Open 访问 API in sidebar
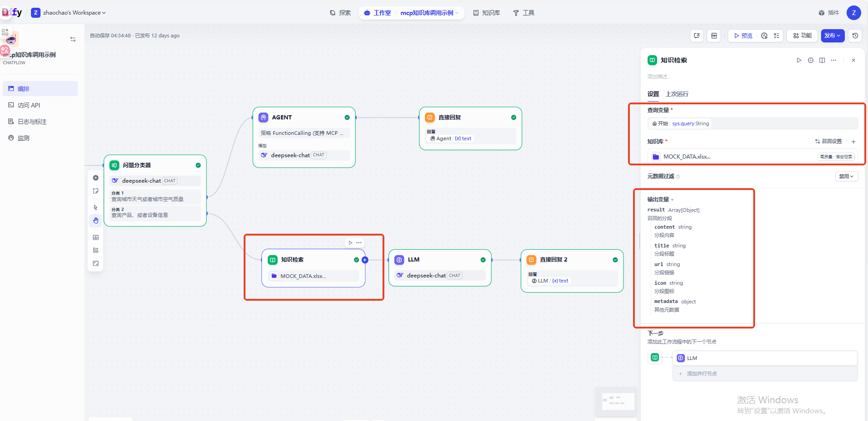The width and height of the screenshot is (868, 421). 29,105
